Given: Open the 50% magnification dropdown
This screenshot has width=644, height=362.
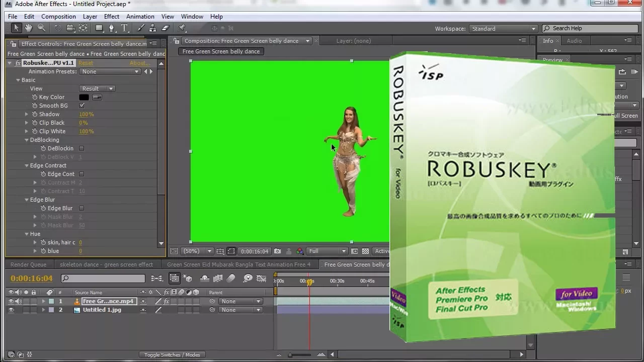Looking at the screenshot, I should [x=198, y=251].
